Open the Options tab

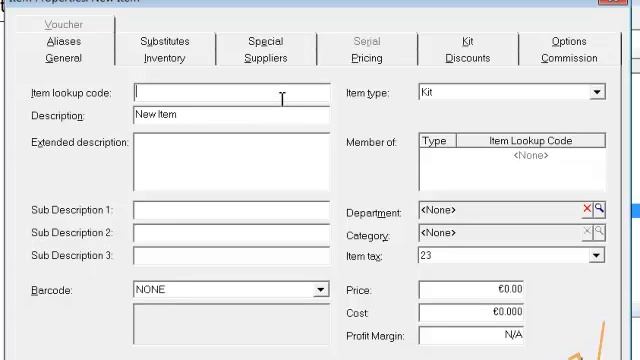tap(569, 41)
